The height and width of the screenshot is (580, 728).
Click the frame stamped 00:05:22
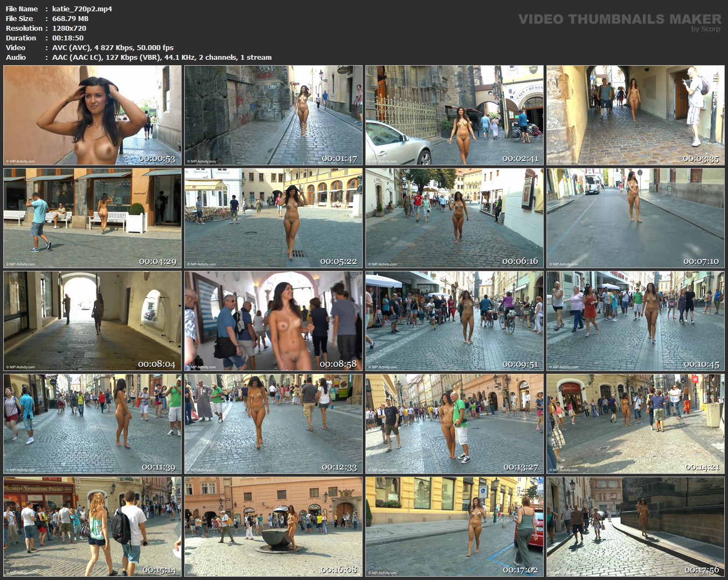pyautogui.click(x=274, y=218)
